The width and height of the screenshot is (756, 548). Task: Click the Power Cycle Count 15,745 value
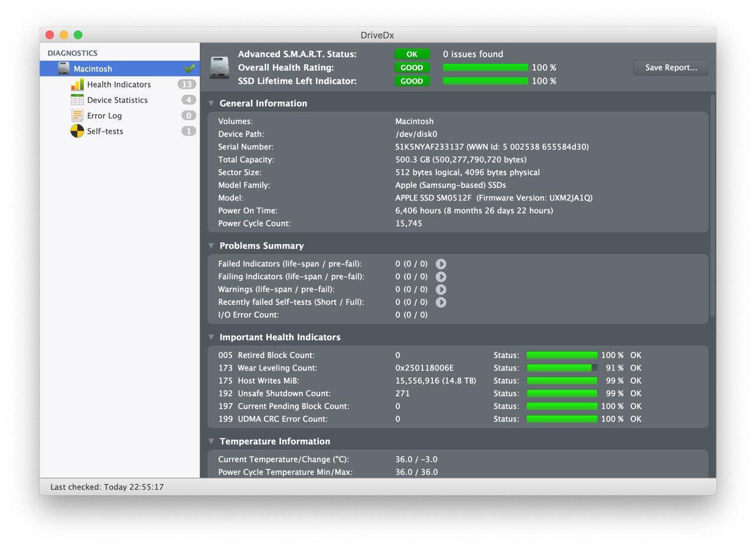409,223
